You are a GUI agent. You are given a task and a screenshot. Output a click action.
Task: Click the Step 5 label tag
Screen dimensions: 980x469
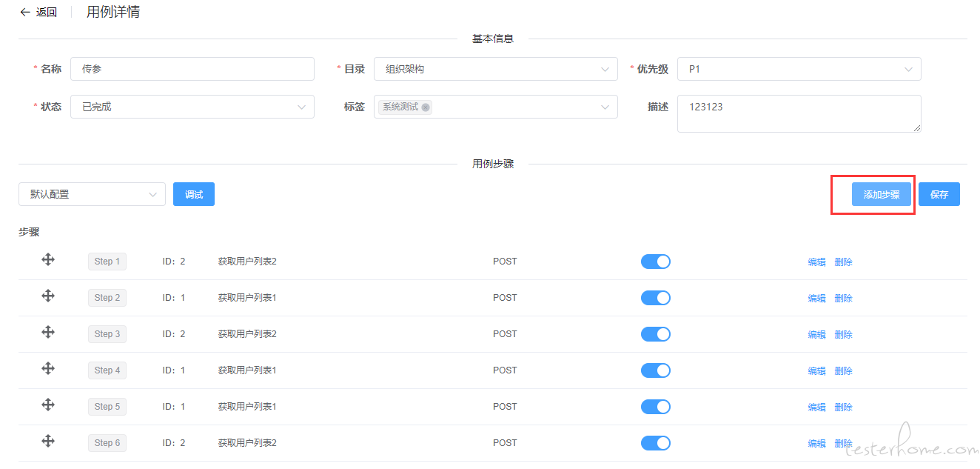pyautogui.click(x=107, y=407)
